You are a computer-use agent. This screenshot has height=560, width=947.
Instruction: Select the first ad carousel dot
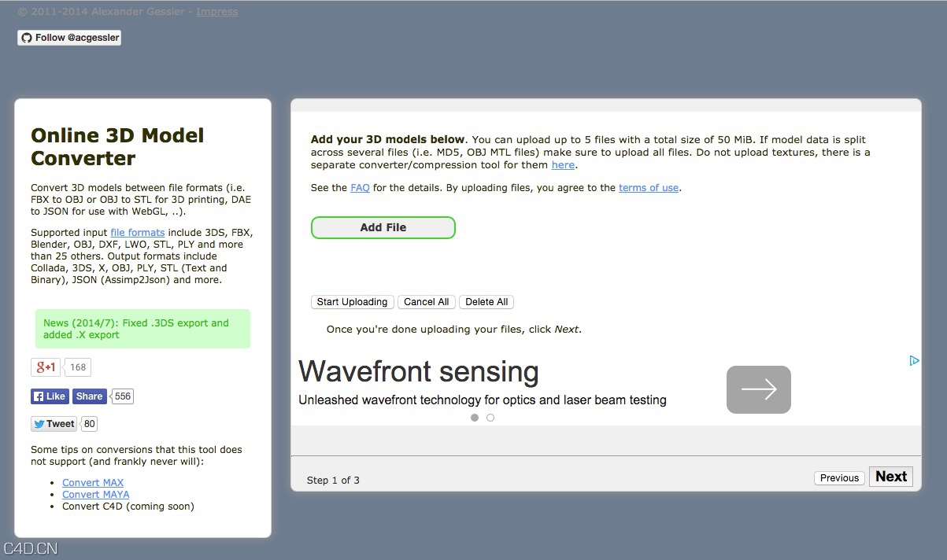(x=475, y=418)
